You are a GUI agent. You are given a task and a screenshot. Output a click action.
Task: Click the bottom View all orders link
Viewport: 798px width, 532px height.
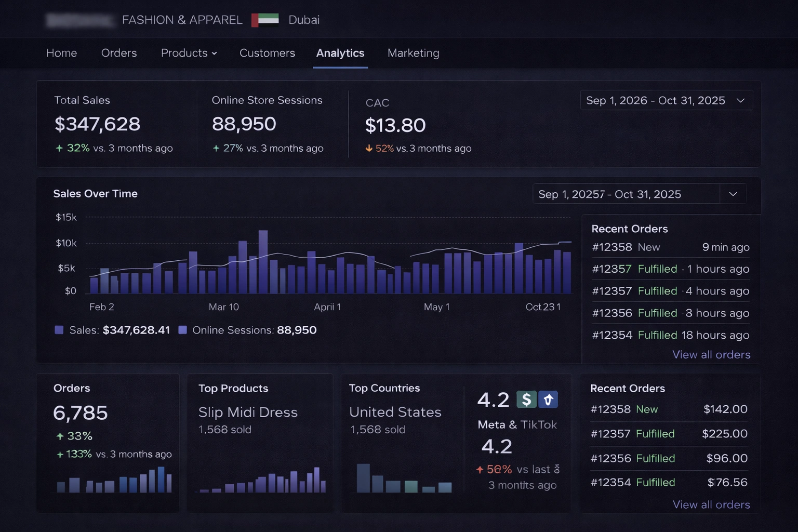(711, 504)
